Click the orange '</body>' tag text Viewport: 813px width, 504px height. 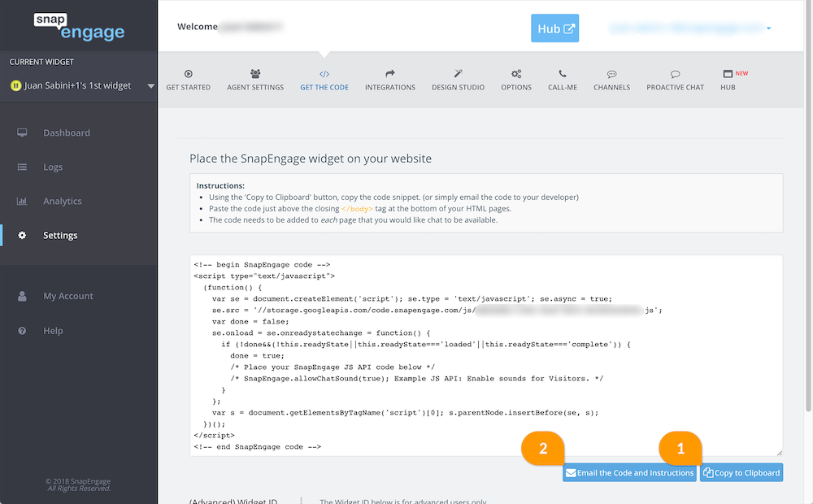click(x=357, y=209)
